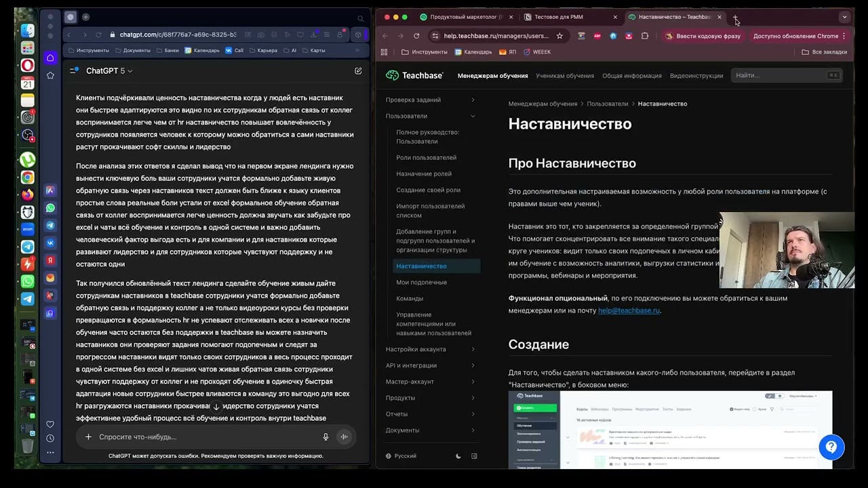The height and width of the screenshot is (488, 868).
Task: Open the star bookmarks icon in Opera sidebar
Action: (x=50, y=75)
